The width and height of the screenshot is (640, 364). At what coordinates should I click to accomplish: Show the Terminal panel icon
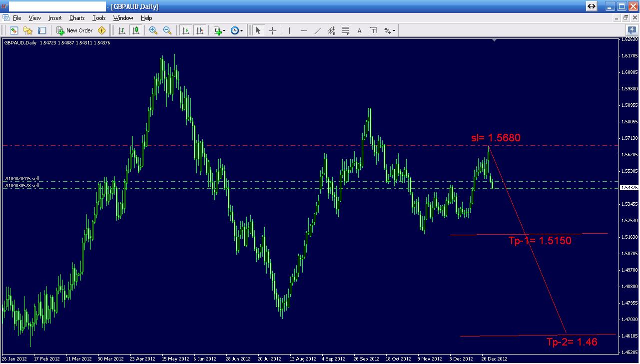tap(42, 30)
